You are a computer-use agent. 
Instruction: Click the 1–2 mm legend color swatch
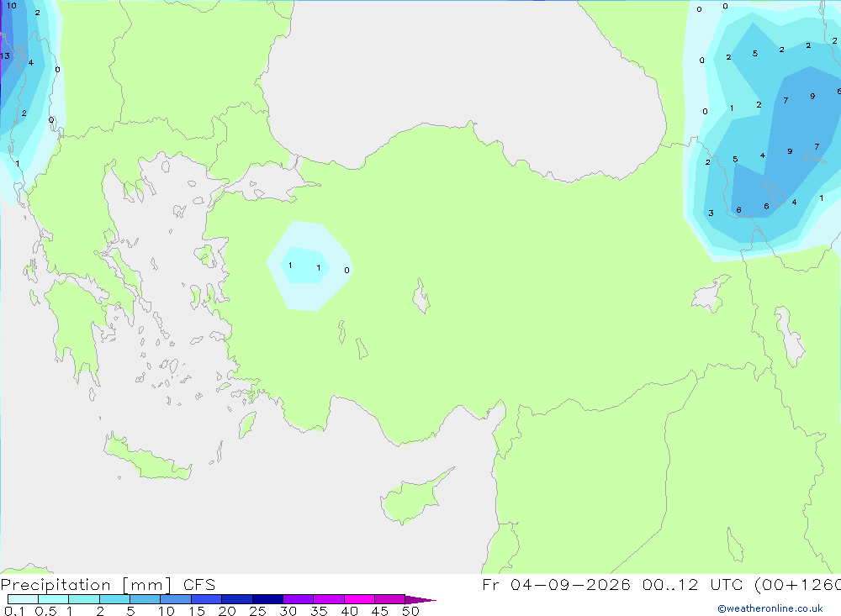pyautogui.click(x=83, y=599)
